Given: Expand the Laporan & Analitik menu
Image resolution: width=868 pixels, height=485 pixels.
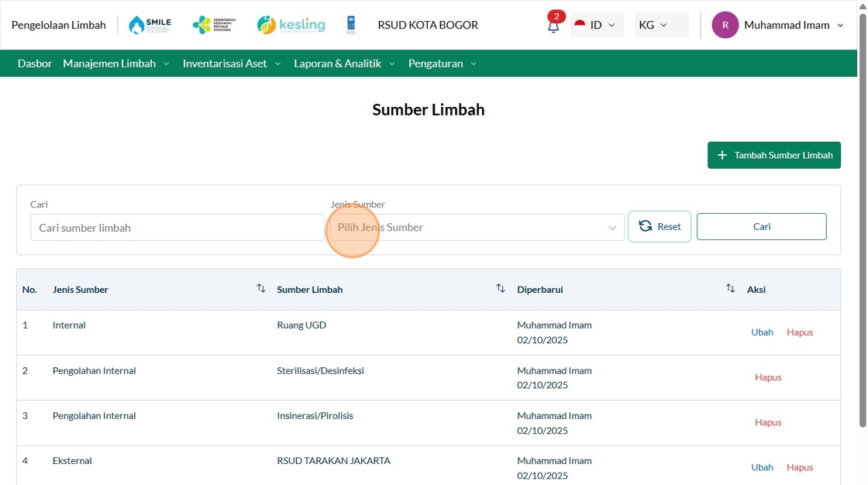Looking at the screenshot, I should (344, 64).
